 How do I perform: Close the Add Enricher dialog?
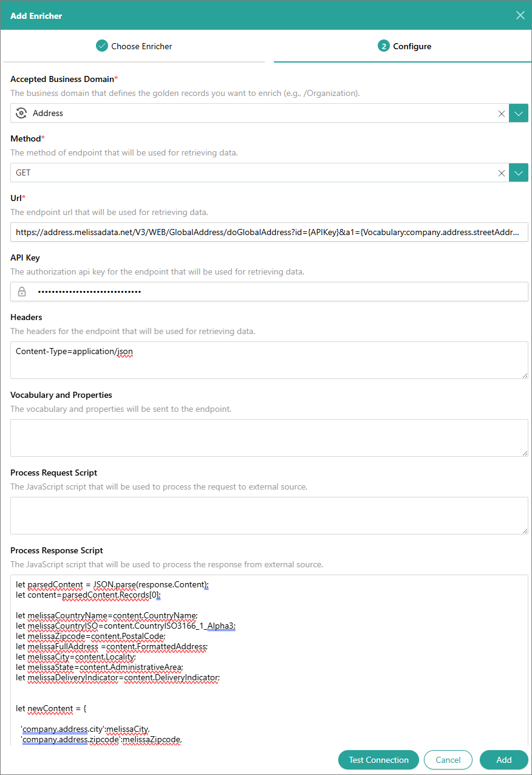click(x=520, y=15)
